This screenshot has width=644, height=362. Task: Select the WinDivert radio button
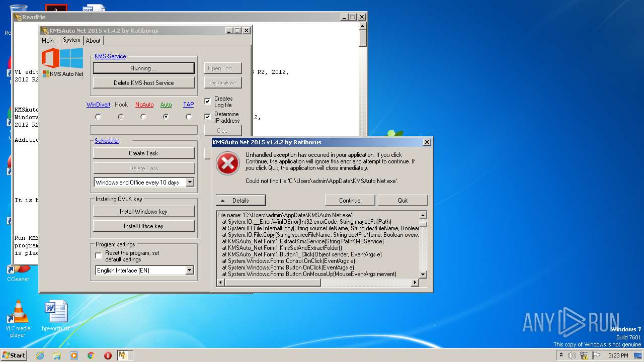click(98, 117)
